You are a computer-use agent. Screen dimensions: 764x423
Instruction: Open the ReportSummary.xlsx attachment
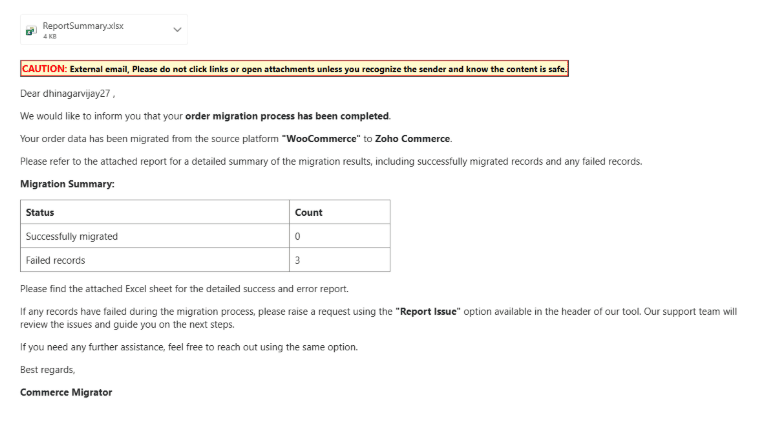pos(83,26)
